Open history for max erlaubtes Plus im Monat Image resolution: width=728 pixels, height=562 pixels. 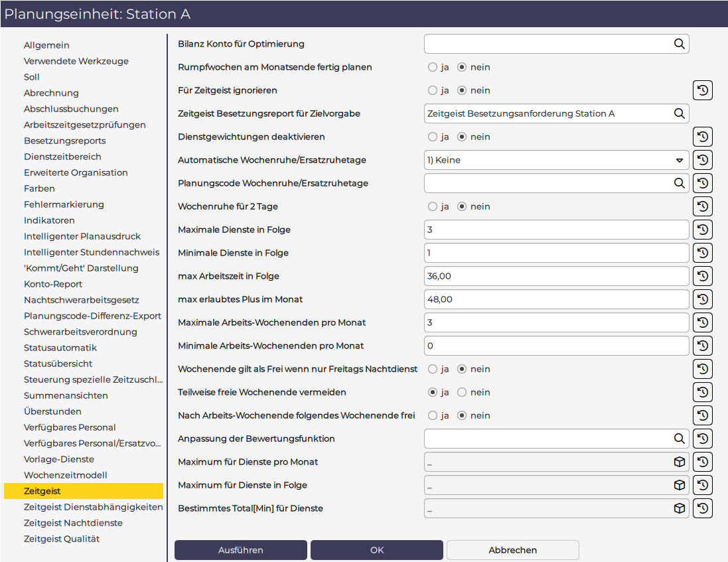click(702, 299)
